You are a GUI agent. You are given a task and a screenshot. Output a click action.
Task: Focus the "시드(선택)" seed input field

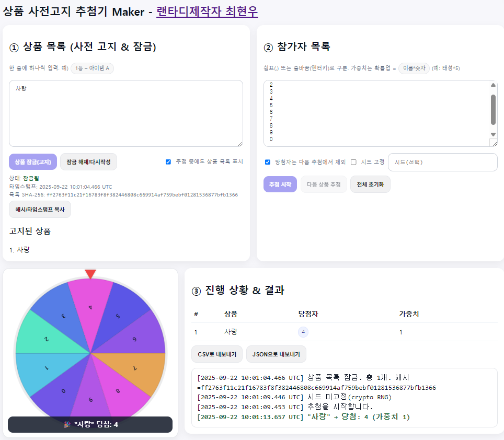pos(442,162)
